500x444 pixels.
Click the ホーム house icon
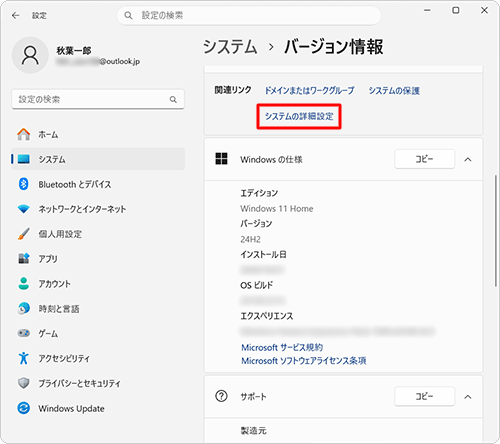point(24,134)
